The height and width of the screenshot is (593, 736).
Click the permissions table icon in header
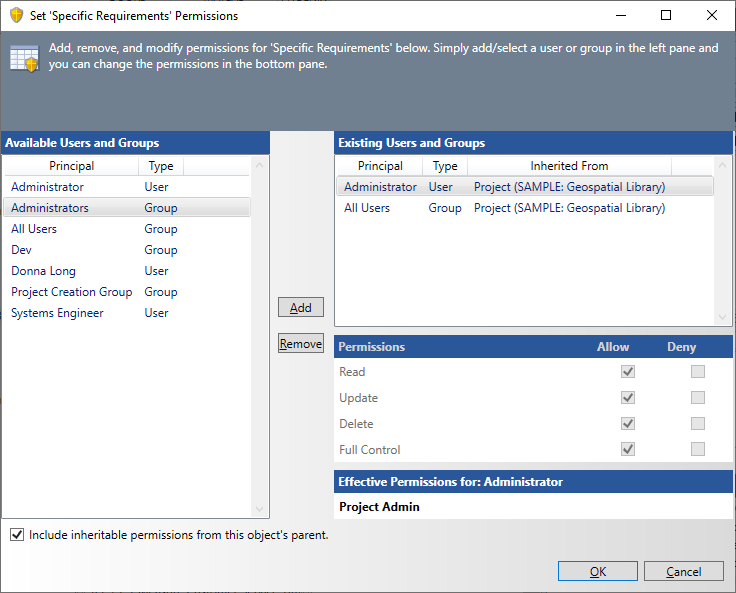tap(24, 58)
